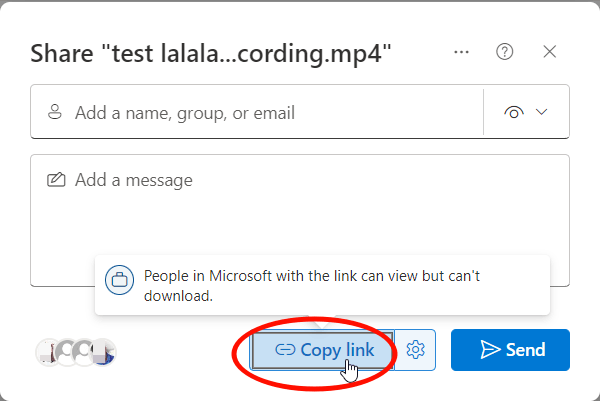The width and height of the screenshot is (600, 401).
Task: Click the blue Send button
Action: coord(510,350)
